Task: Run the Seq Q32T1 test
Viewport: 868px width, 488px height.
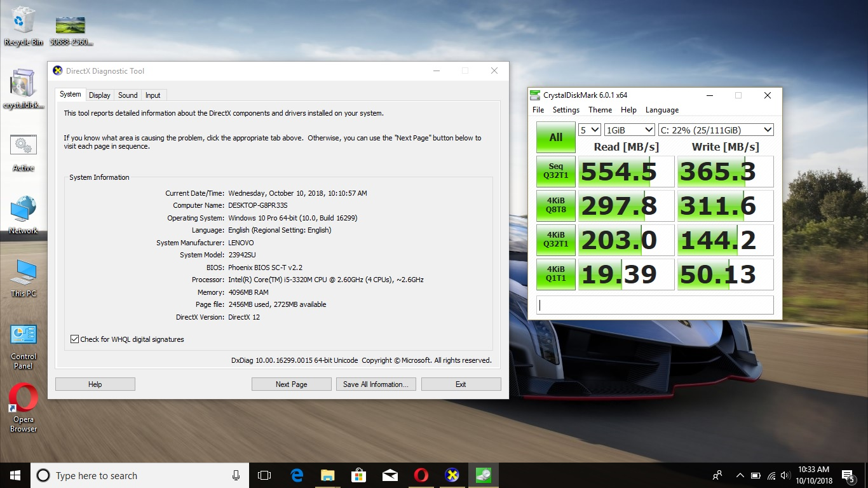Action: click(556, 172)
